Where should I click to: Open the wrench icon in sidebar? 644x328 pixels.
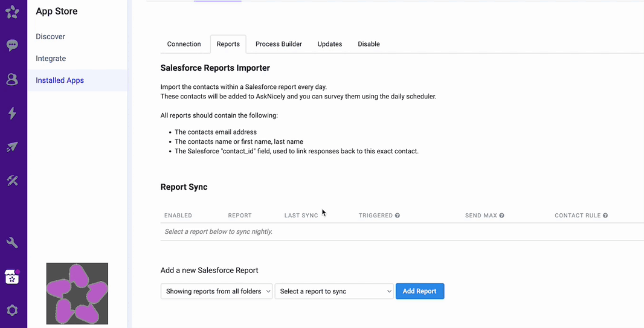12,243
